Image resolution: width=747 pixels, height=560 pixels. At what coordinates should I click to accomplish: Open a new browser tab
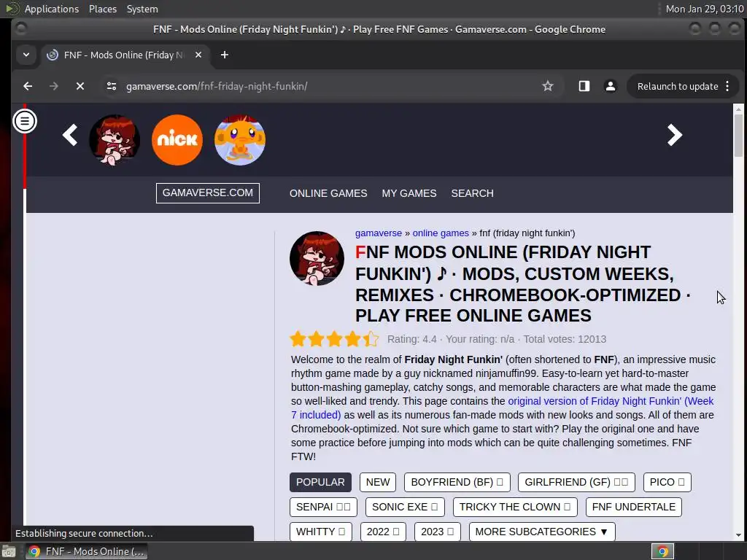(x=225, y=55)
